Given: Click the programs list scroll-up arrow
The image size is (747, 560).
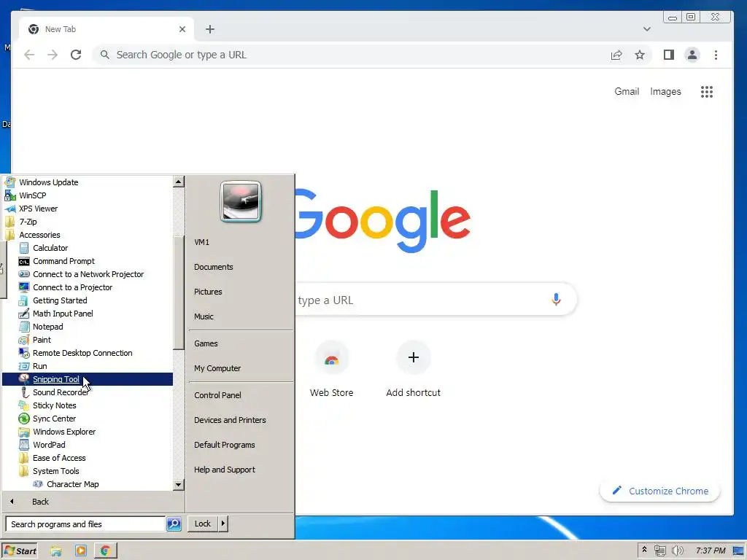Looking at the screenshot, I should pos(178,182).
